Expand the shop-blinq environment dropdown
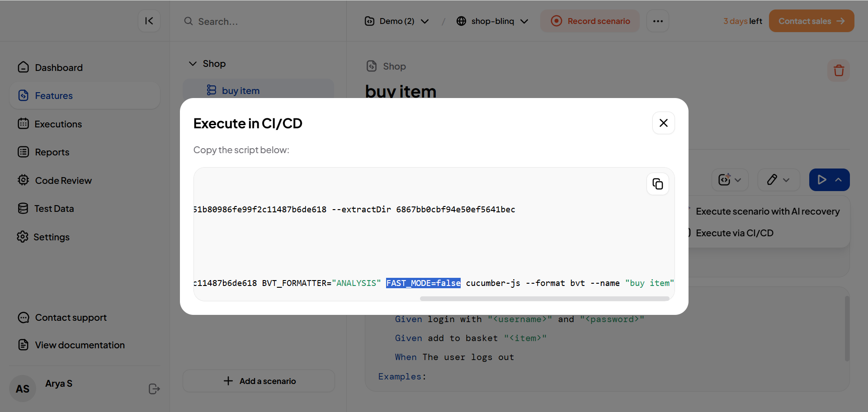 click(492, 21)
